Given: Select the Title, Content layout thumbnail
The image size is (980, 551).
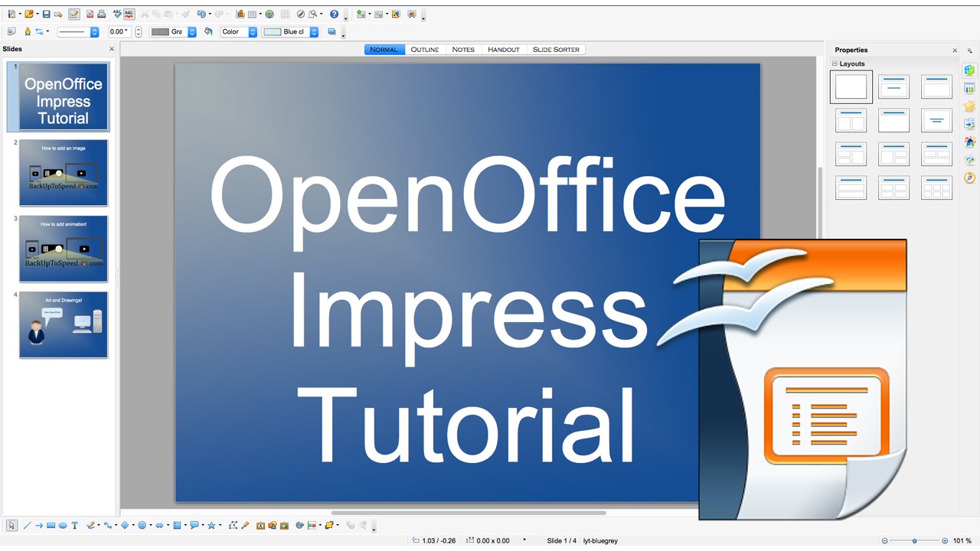Looking at the screenshot, I should (x=936, y=86).
